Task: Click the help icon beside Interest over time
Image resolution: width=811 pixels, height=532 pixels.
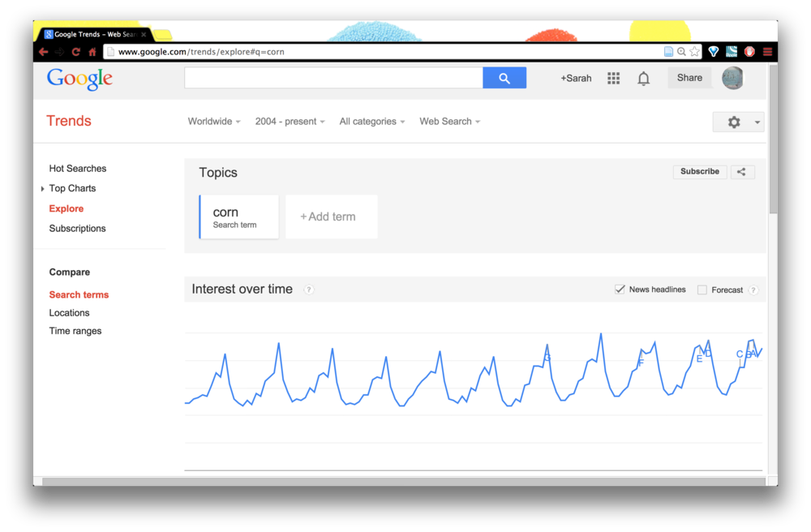Action: pyautogui.click(x=309, y=290)
